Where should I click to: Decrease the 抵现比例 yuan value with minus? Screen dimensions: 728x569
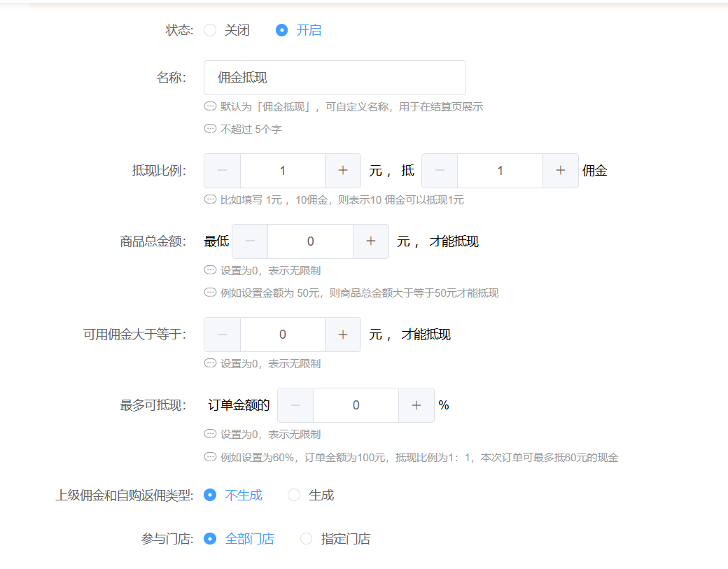point(223,171)
